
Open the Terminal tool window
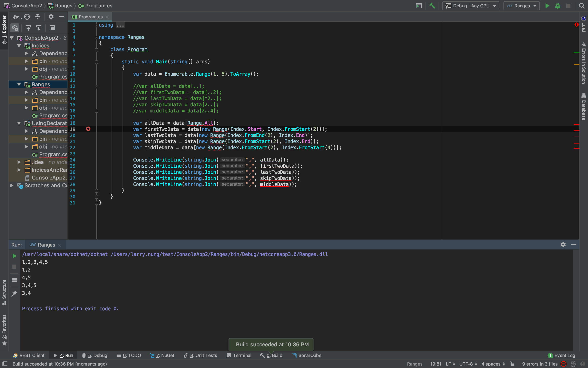pos(239,355)
